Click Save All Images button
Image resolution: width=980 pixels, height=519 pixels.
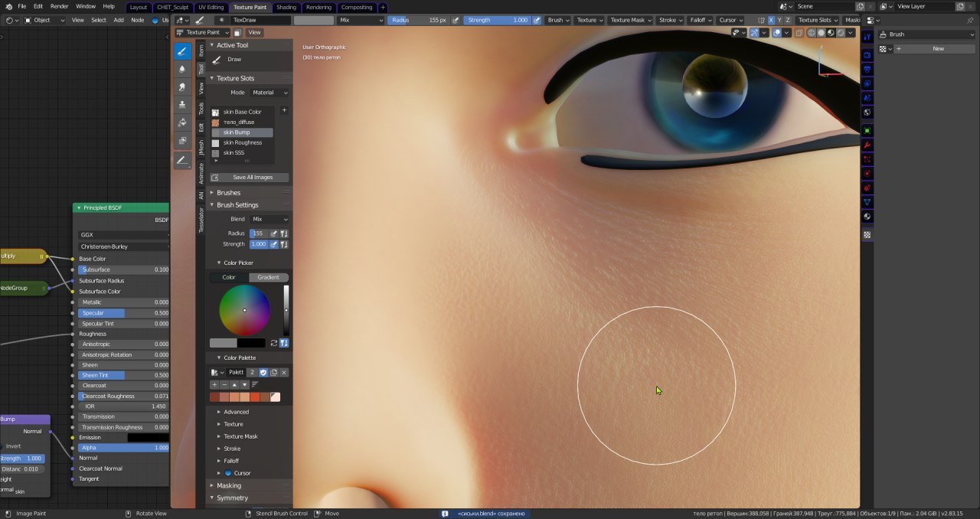point(250,178)
